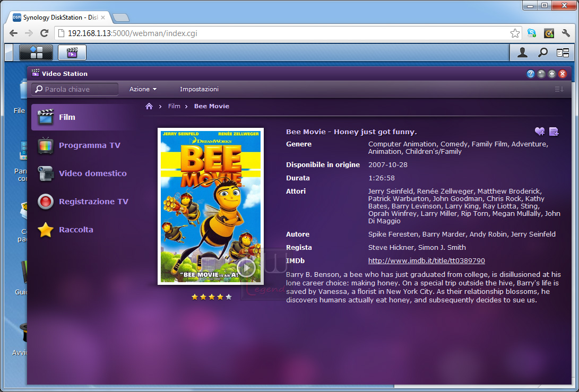Click the Skype browser extension icon

click(532, 33)
